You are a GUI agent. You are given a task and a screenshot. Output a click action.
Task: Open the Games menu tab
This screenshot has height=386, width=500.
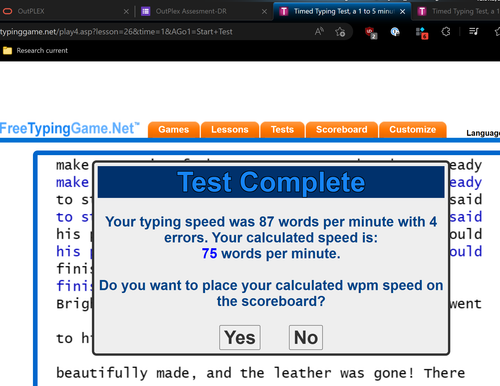pos(174,130)
